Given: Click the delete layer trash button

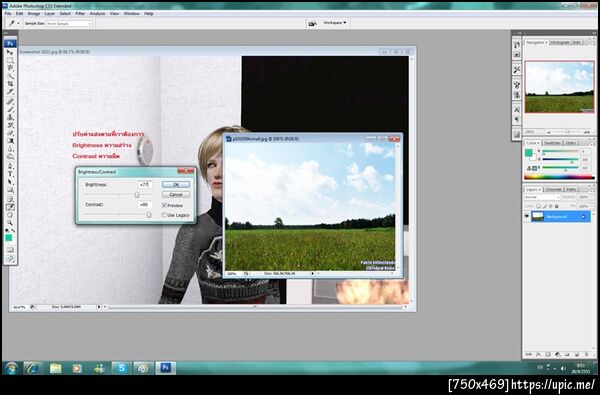Looking at the screenshot, I should point(586,354).
